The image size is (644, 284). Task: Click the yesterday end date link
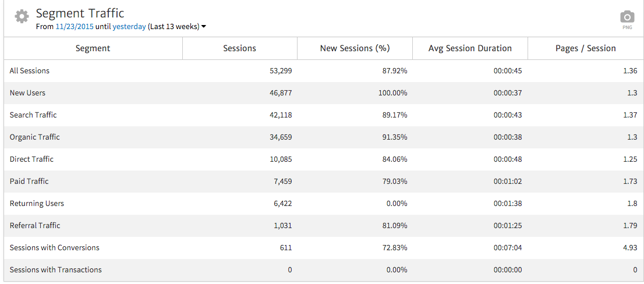pyautogui.click(x=129, y=27)
